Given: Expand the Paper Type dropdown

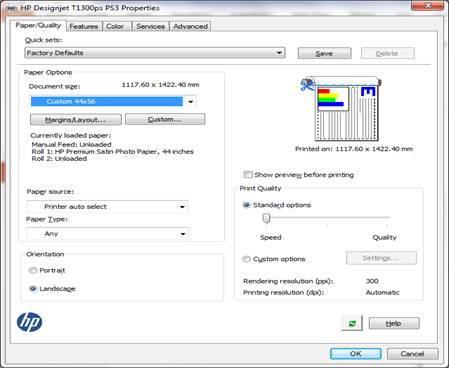Looking at the screenshot, I should coord(107,234).
